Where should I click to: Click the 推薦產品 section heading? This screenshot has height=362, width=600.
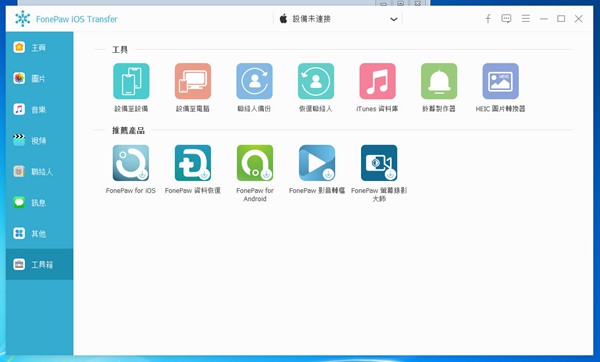[x=128, y=130]
